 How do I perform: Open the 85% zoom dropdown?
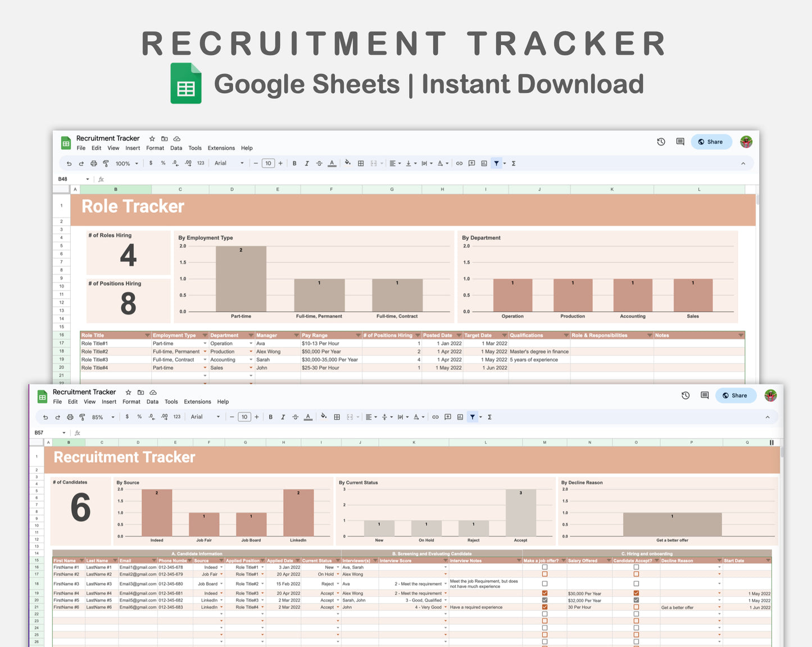101,417
